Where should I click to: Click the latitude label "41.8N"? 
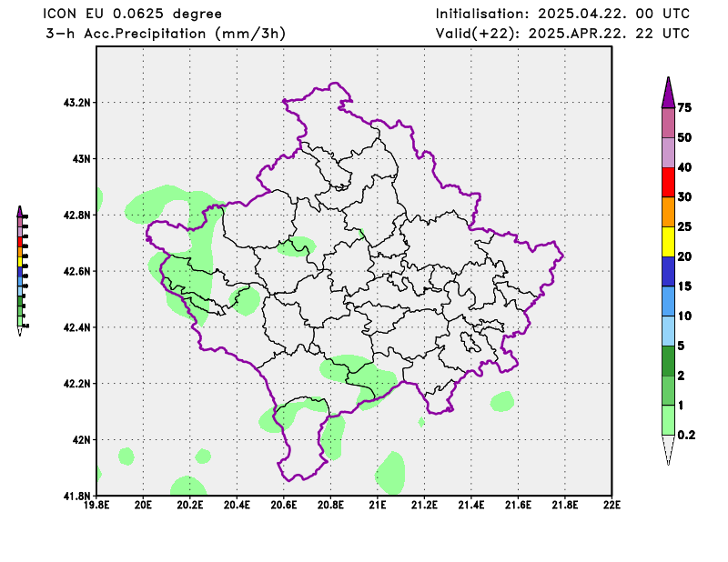pos(77,497)
